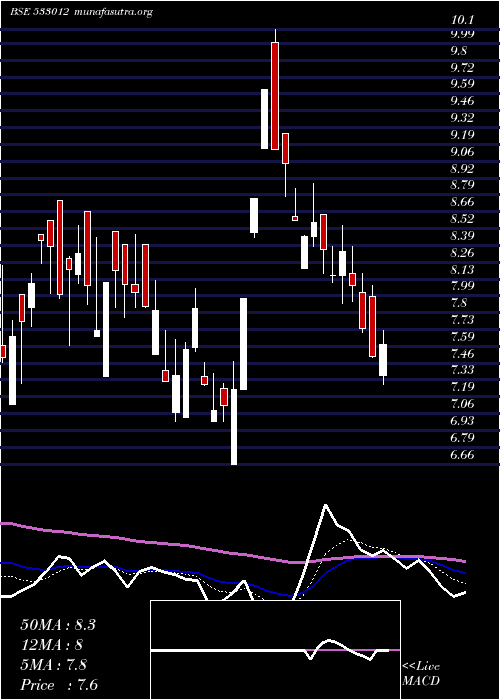500x700 pixels.
Task: Select the 8.92 price level label
Action: pyautogui.click(x=462, y=169)
